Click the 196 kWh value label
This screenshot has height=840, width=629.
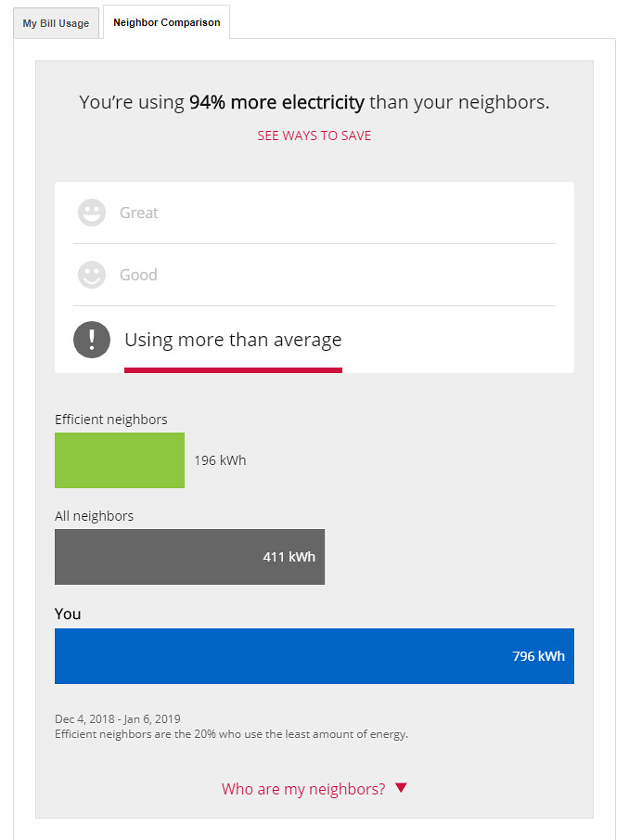click(220, 460)
